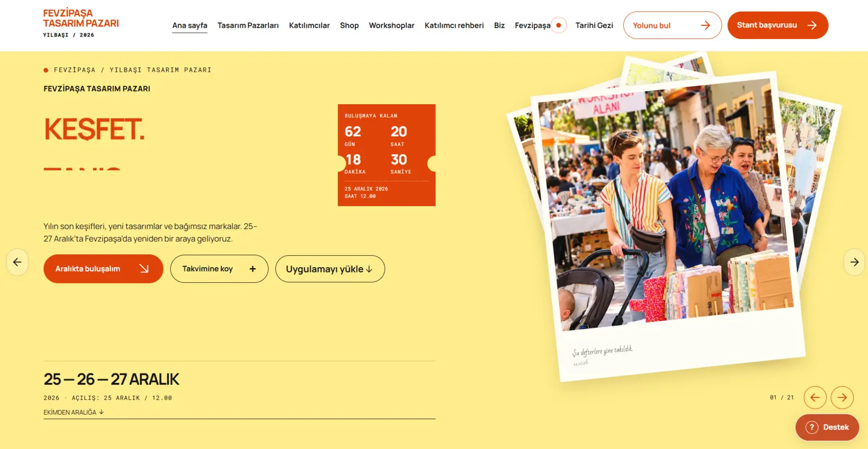Navigate to Workshoplar
Image resolution: width=868 pixels, height=449 pixels.
tap(392, 26)
